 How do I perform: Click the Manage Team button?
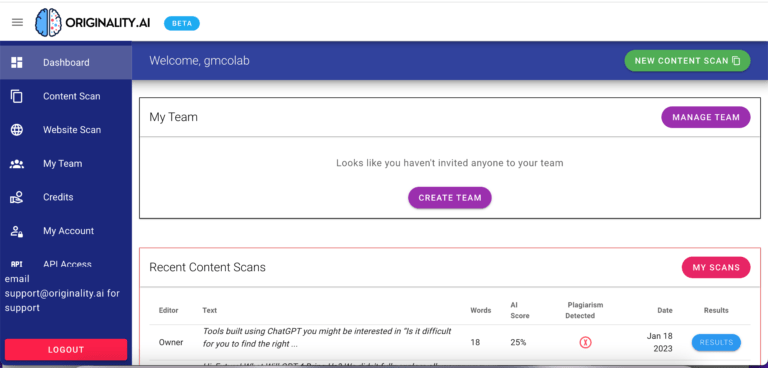point(706,117)
